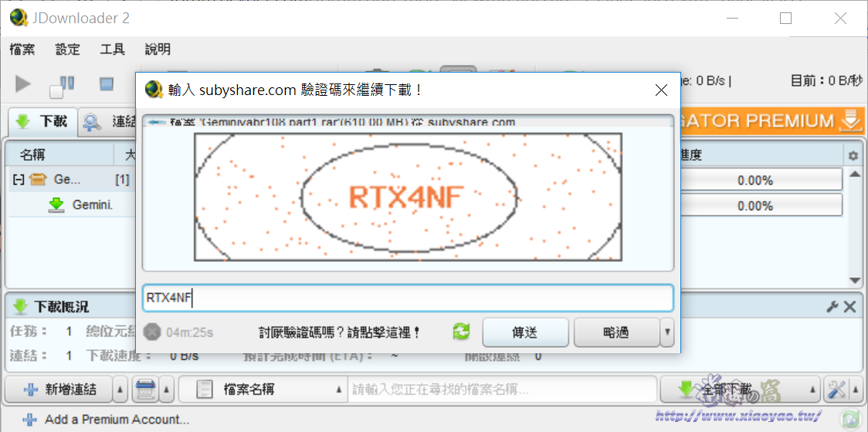Open 下載概況 panel settings wrench

832,306
